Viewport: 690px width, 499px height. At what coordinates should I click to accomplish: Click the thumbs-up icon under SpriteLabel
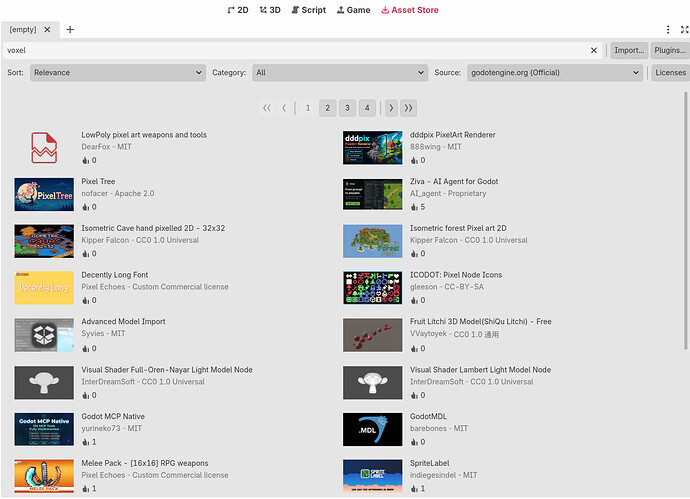[x=414, y=489]
